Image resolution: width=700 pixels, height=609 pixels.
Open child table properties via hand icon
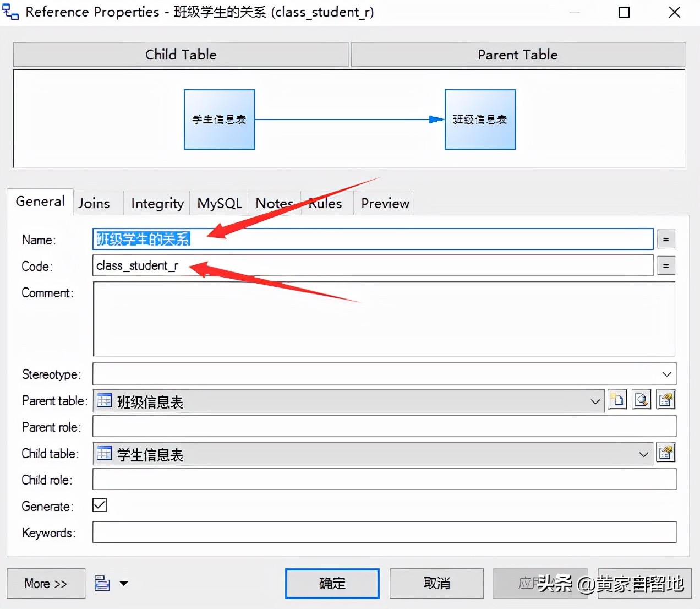point(665,453)
